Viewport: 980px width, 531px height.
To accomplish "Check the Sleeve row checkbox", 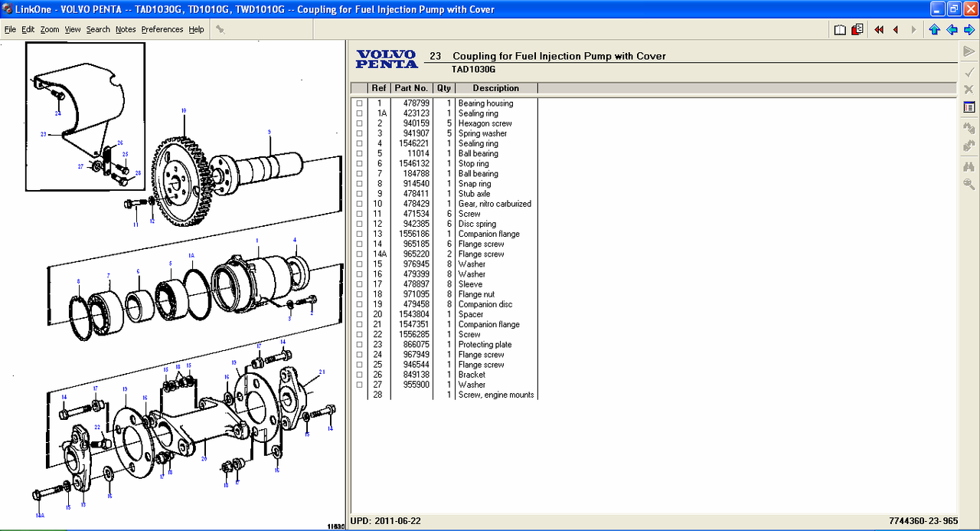I will tap(359, 284).
